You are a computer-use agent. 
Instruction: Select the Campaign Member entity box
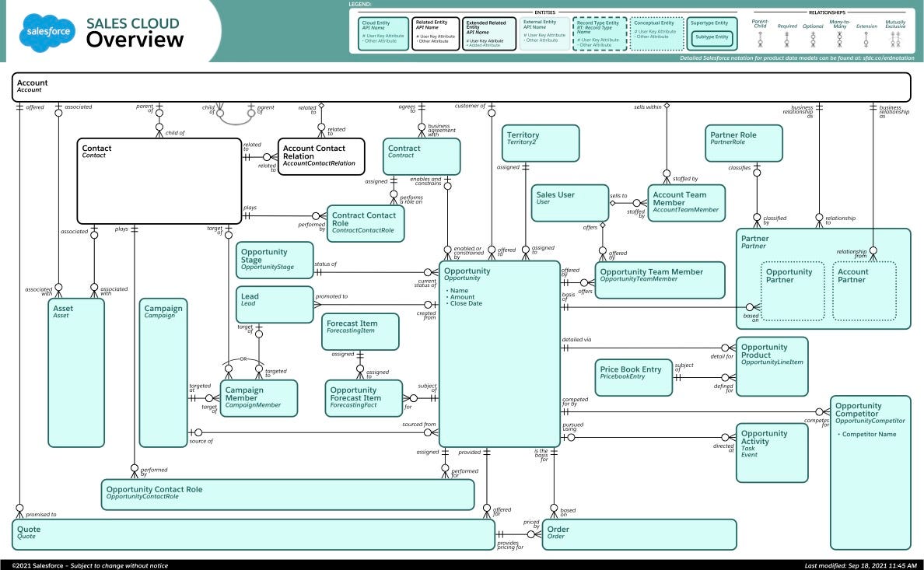[259, 398]
